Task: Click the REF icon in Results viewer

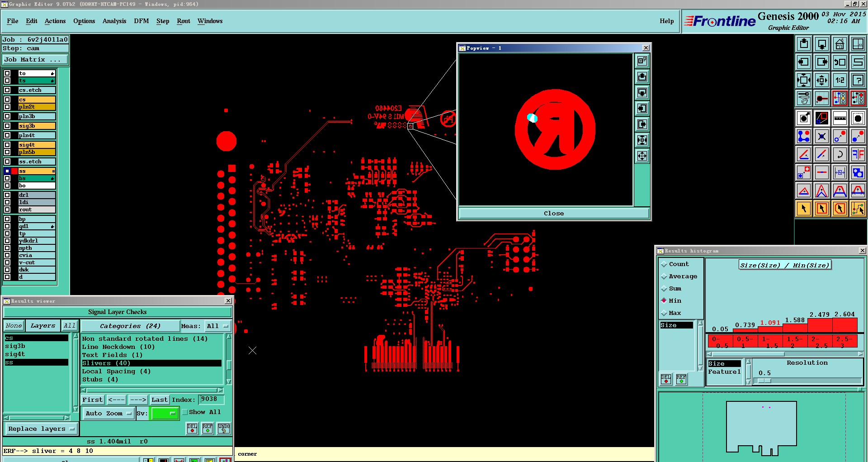Action: coord(208,429)
